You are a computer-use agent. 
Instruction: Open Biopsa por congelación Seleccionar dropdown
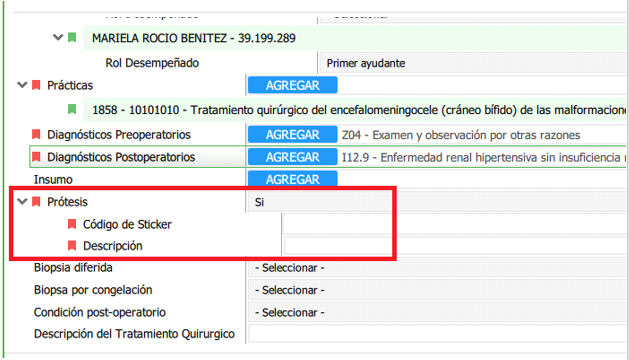point(437,290)
